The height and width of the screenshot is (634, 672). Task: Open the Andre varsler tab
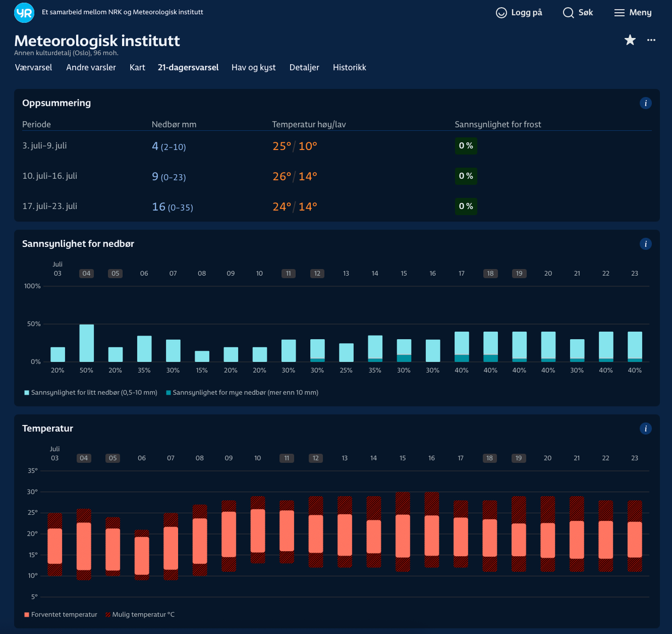pos(91,67)
